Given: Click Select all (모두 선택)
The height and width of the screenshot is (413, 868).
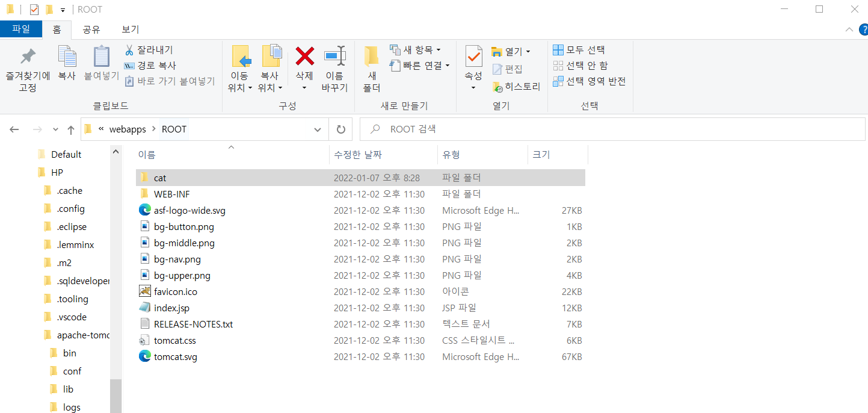Looking at the screenshot, I should click(x=579, y=50).
